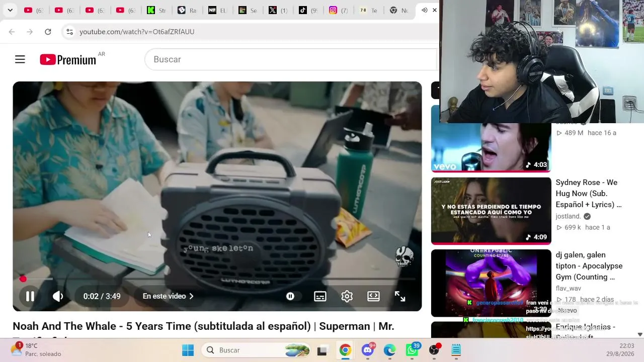The image size is (644, 362).
Task: Open the Instagram tab
Action: pos(338,10)
